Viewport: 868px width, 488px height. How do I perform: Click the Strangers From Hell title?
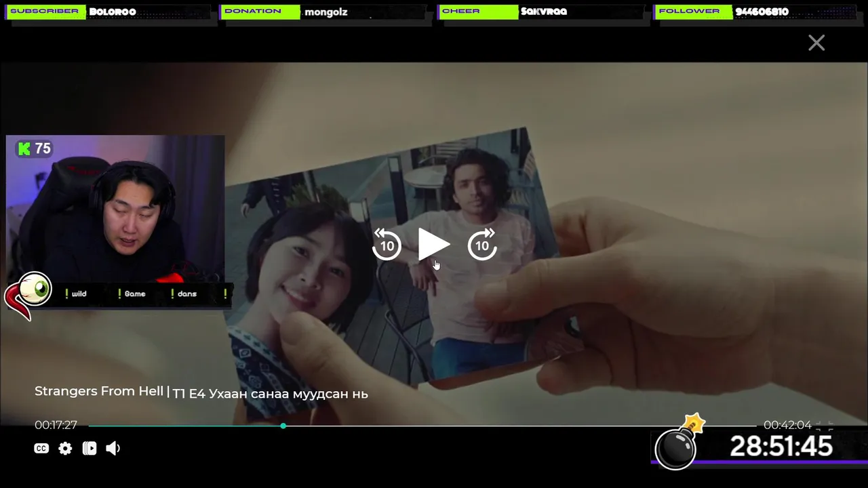(x=99, y=391)
